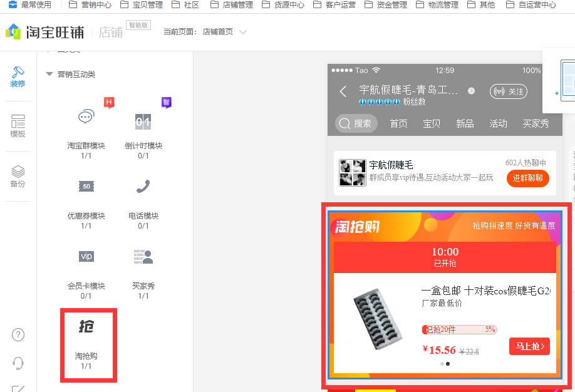Select the 优惠券模块 coupon icon
The width and height of the screenshot is (575, 392).
click(86, 187)
